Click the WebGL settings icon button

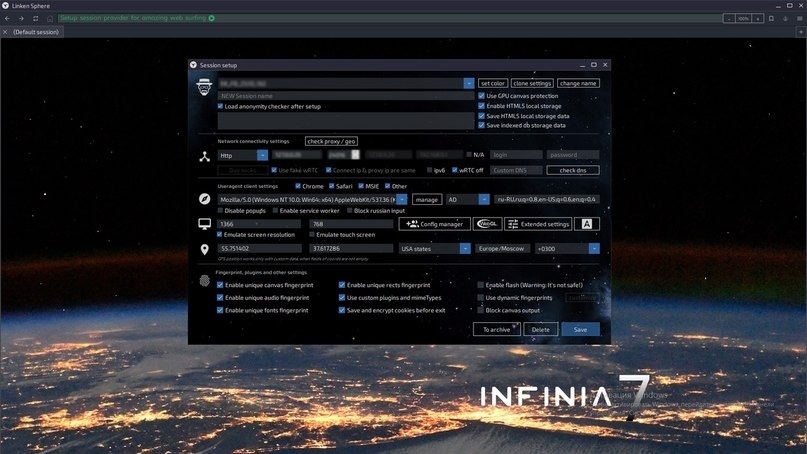pyautogui.click(x=487, y=224)
